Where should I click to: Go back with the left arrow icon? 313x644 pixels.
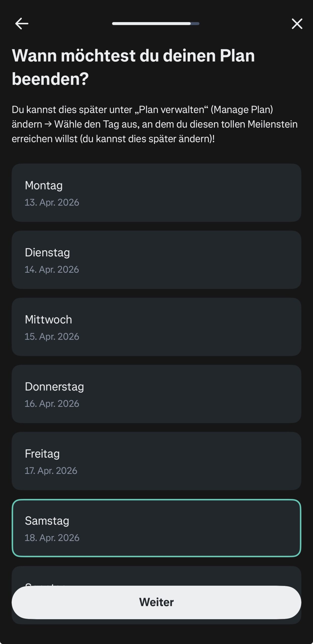click(x=22, y=24)
